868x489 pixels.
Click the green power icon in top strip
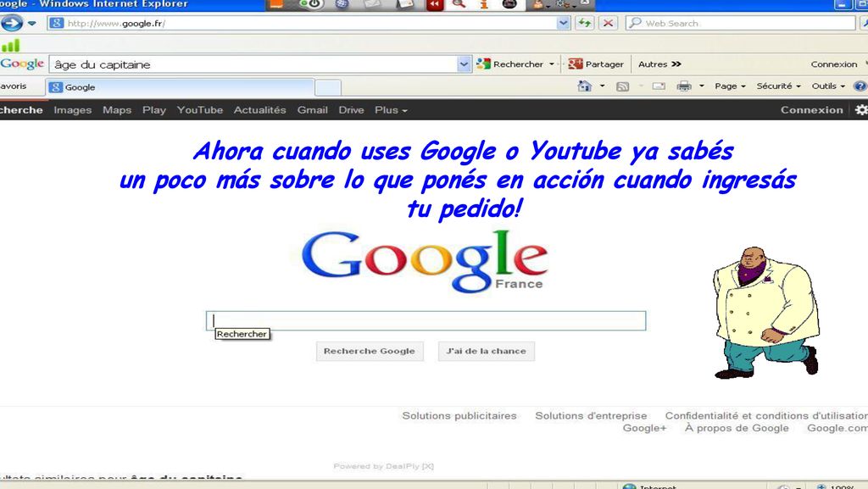click(x=314, y=4)
